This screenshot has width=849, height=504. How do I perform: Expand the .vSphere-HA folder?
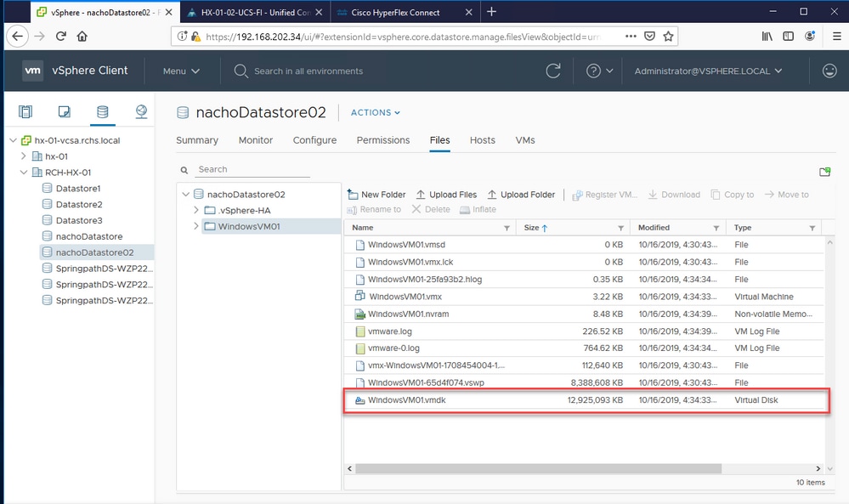196,209
